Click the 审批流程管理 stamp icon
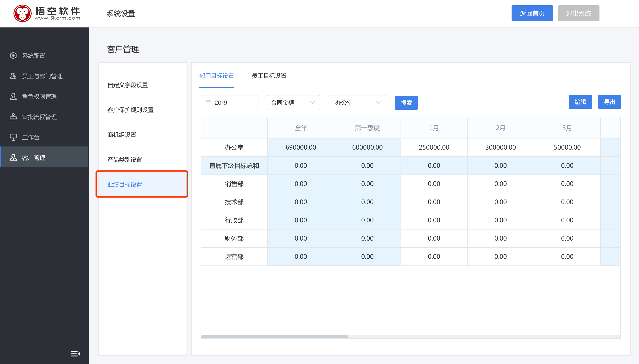Screen dimensions: 639x364 (x=13, y=117)
